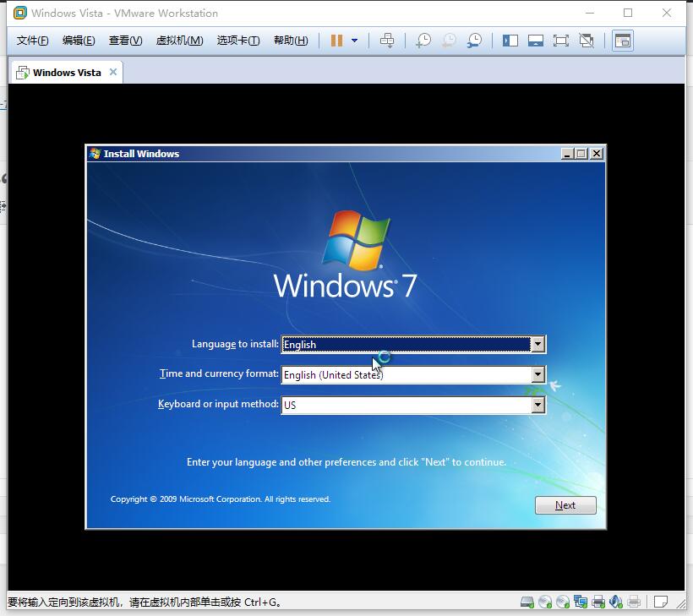Viewport: 693px width, 616px height.
Task: Click the console view icon on the toolbar
Action: click(623, 41)
